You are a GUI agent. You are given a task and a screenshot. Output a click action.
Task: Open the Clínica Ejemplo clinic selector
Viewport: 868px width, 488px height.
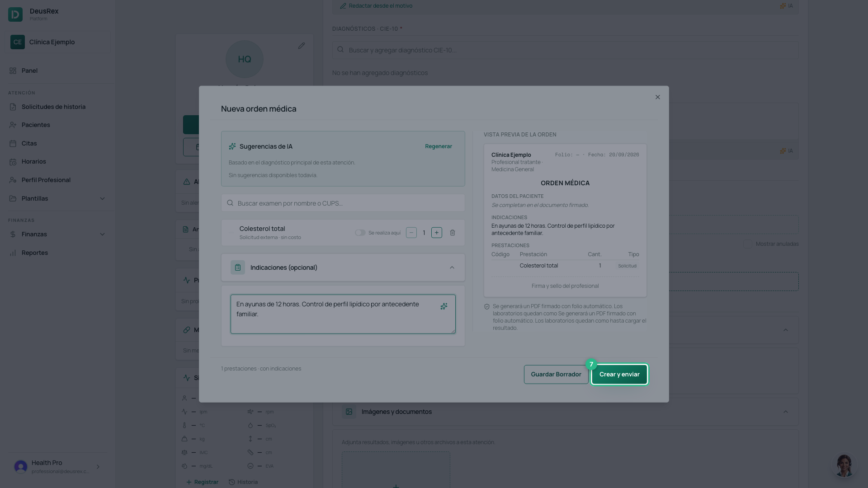click(57, 42)
